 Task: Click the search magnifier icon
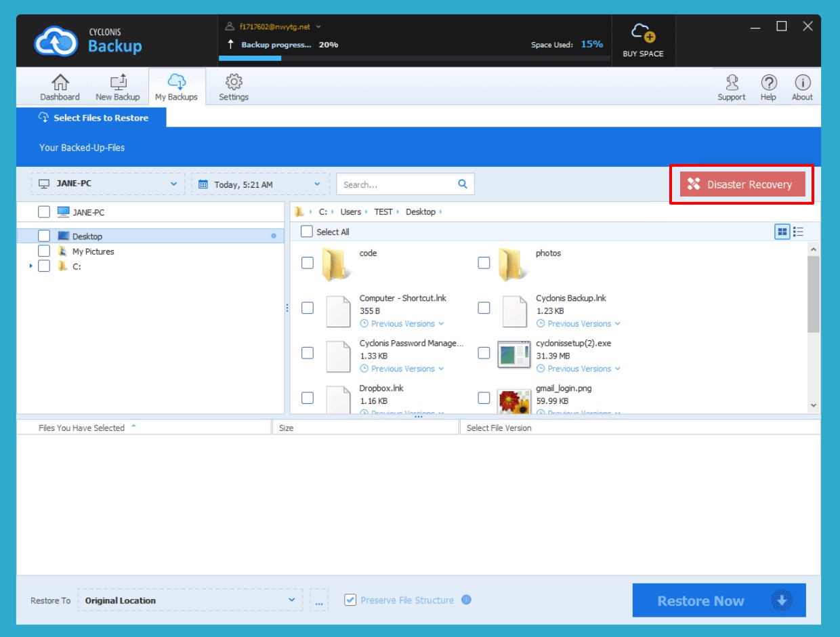[x=463, y=184]
